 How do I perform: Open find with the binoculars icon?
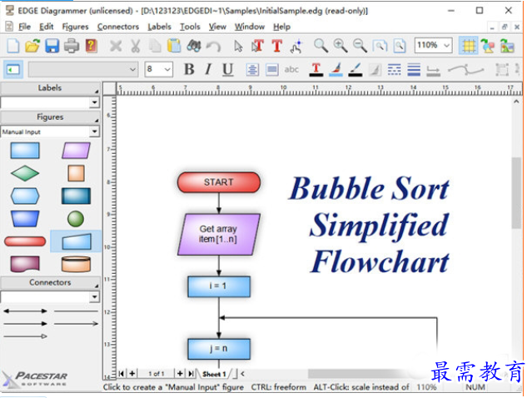pos(194,46)
